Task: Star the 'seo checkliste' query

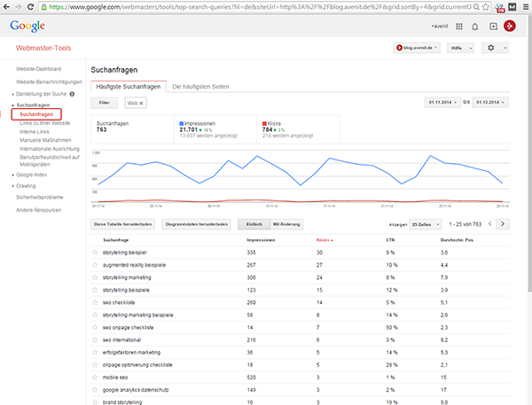Action: pyautogui.click(x=95, y=302)
